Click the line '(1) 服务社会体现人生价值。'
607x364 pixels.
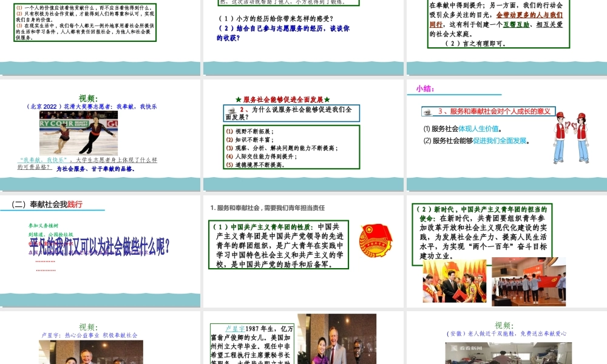pos(463,129)
